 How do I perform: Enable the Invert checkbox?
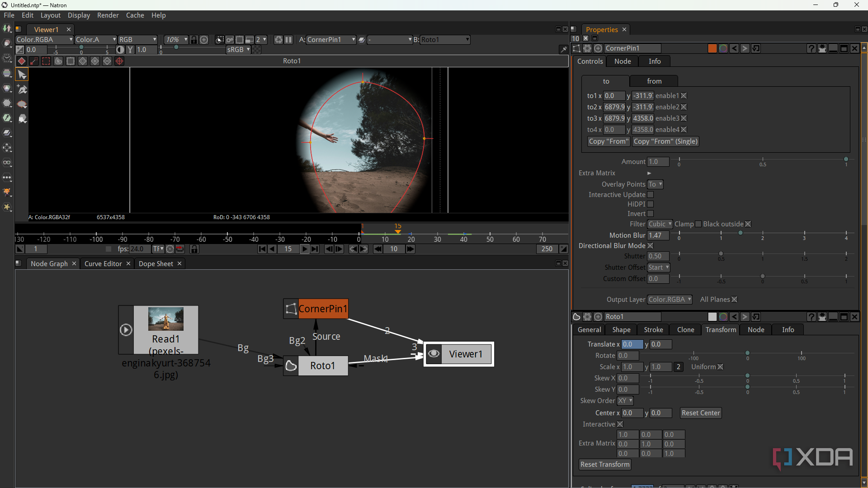click(651, 214)
